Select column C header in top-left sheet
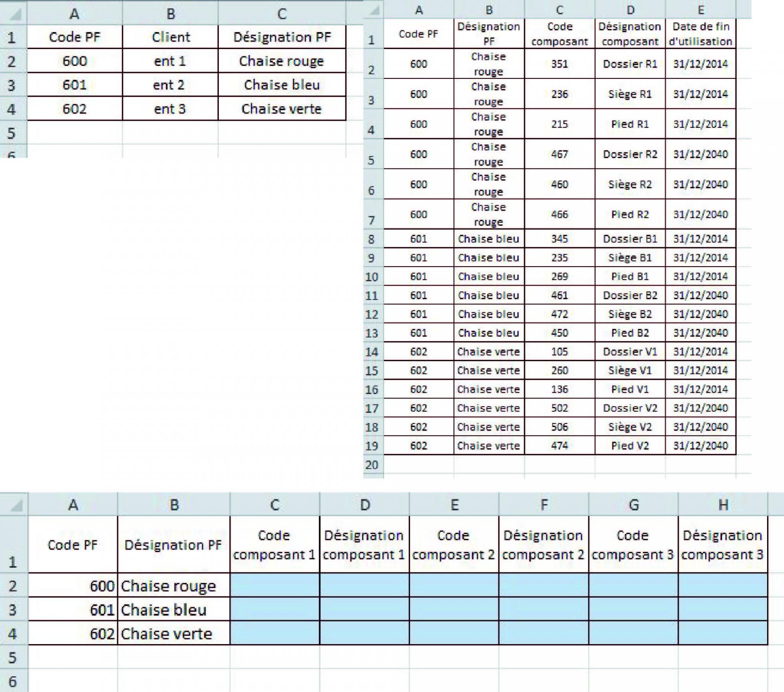Viewport: 784px width, 692px height. [x=282, y=15]
